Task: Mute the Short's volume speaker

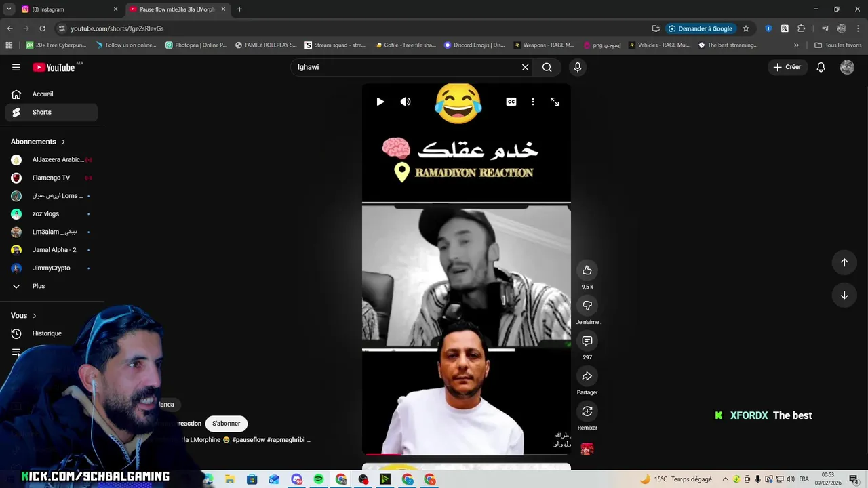Action: (x=406, y=102)
